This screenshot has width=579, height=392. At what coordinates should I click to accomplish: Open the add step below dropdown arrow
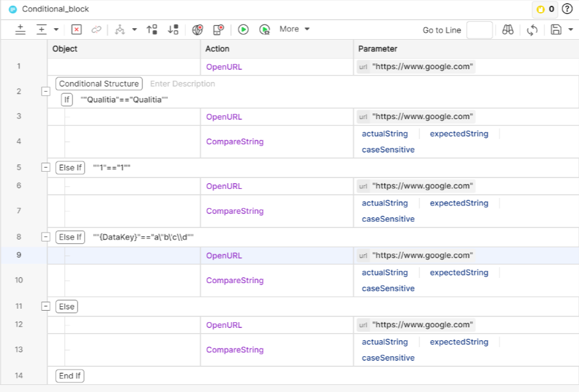click(56, 29)
